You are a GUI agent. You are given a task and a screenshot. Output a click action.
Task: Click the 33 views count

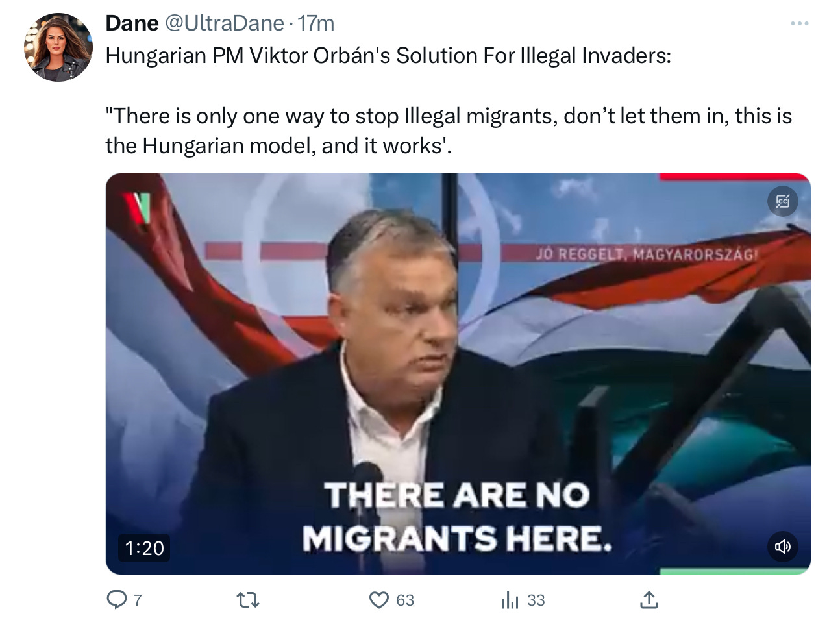[536, 600]
